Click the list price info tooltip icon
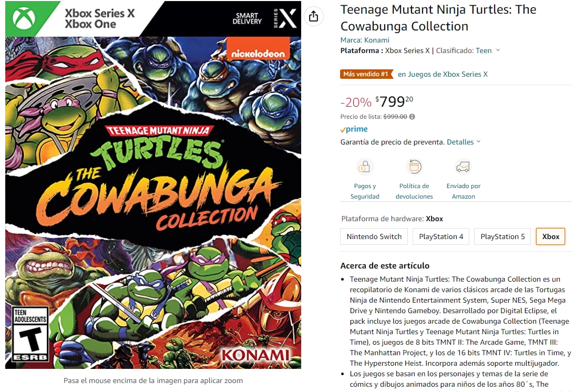The width and height of the screenshot is (585, 392). pyautogui.click(x=412, y=117)
